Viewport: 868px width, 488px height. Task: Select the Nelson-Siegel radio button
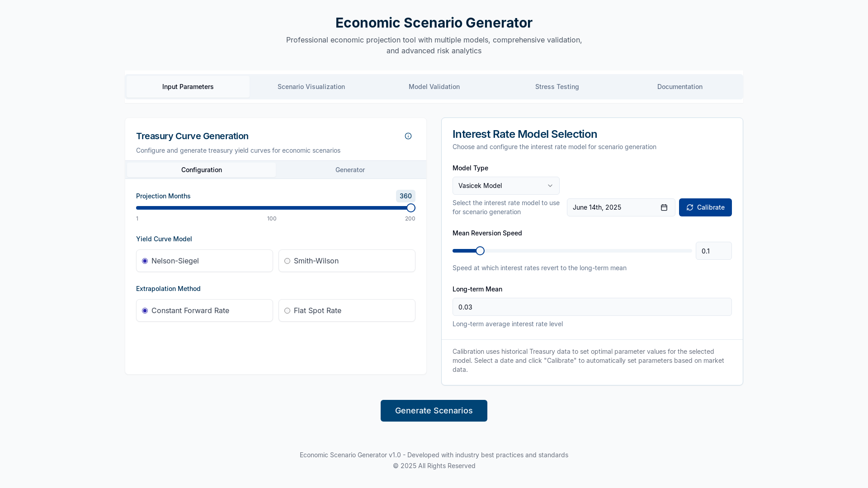145,261
